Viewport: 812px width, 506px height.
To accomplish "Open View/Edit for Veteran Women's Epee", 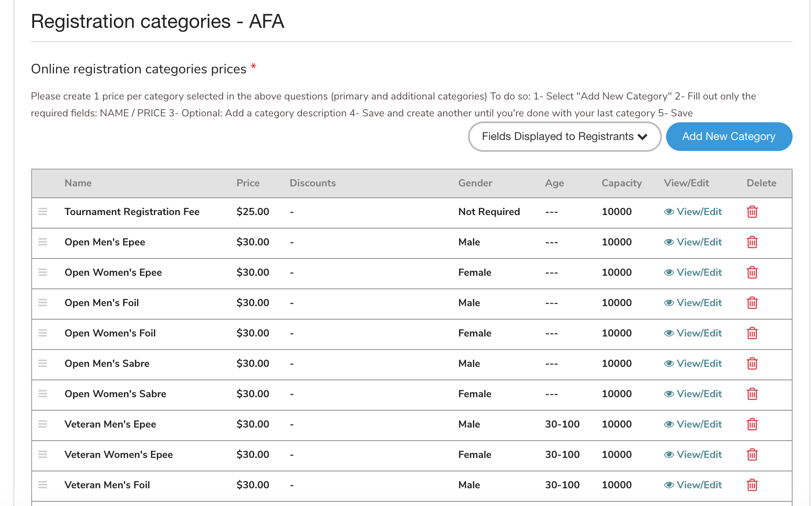I will (693, 455).
